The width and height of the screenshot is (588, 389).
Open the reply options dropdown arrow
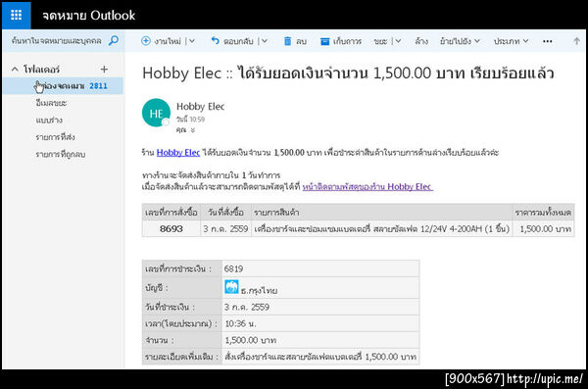[265, 41]
